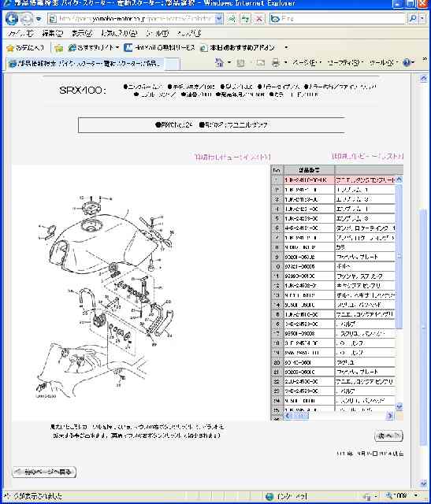Focus the address bar URL field
The height and width of the screenshot is (504, 431).
click(x=132, y=19)
